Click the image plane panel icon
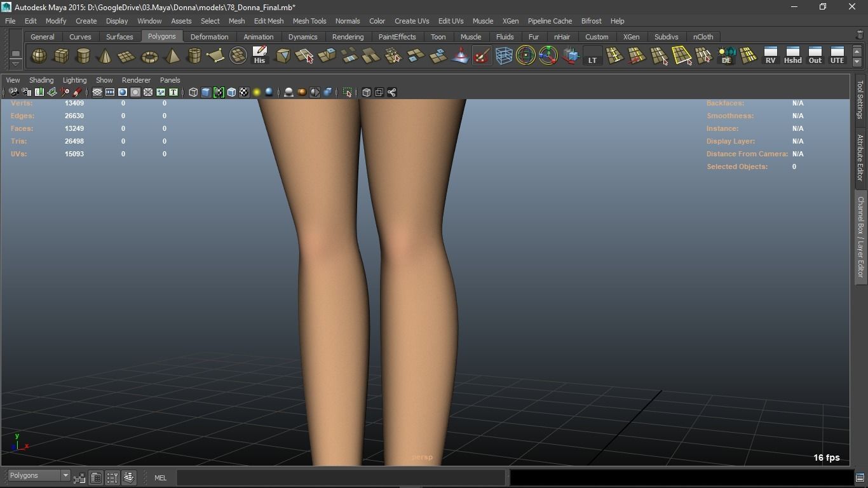This screenshot has height=488, width=868. click(x=52, y=93)
